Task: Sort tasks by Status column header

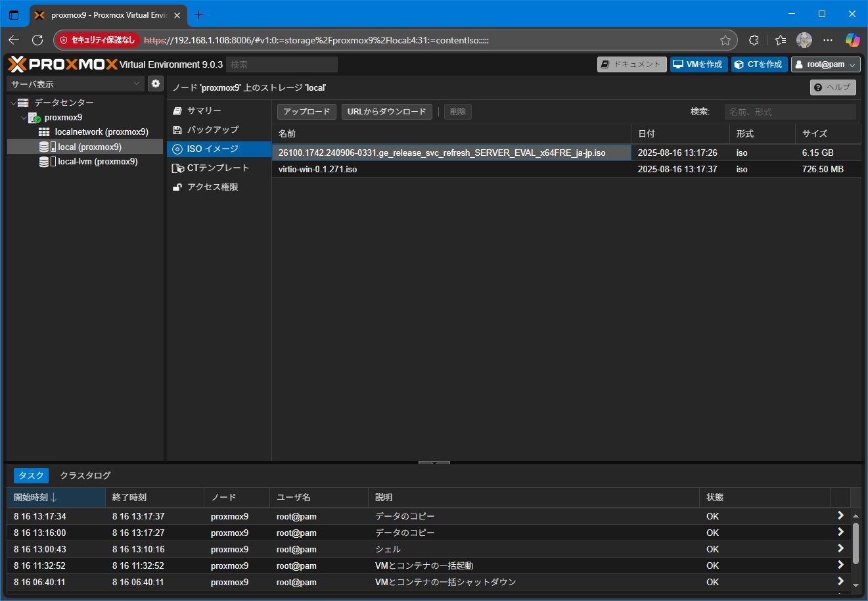Action: click(765, 497)
